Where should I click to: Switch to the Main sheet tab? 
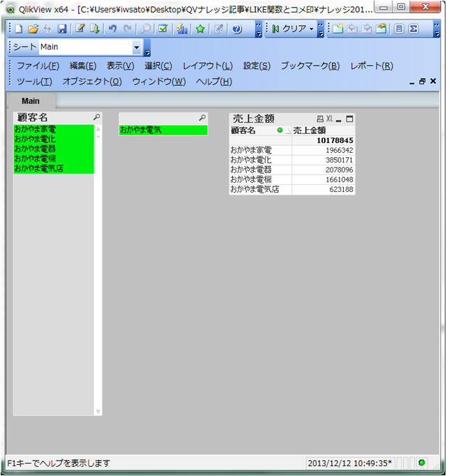[31, 101]
